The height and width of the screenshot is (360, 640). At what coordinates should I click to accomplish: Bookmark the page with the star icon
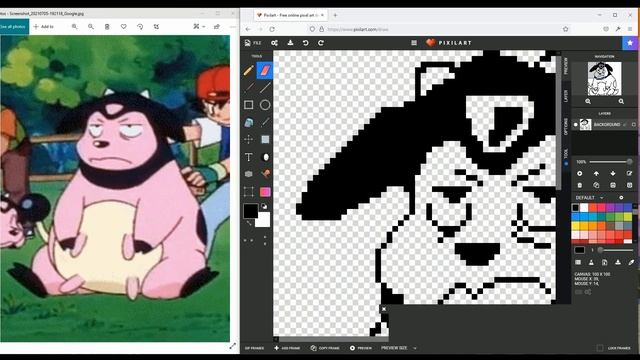point(565,29)
